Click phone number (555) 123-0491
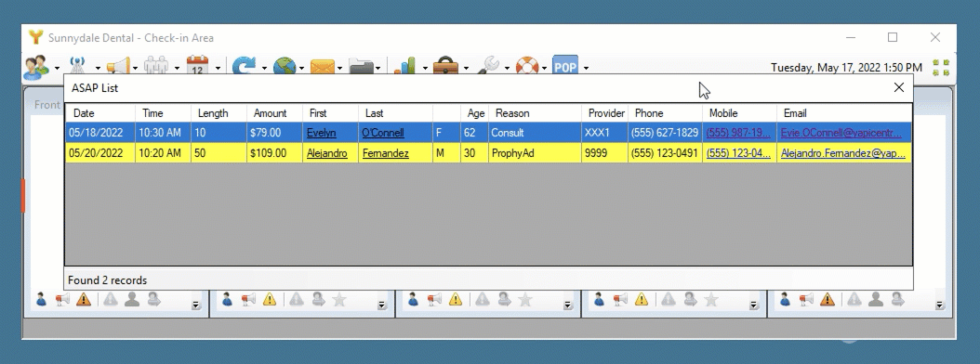 pyautogui.click(x=665, y=153)
